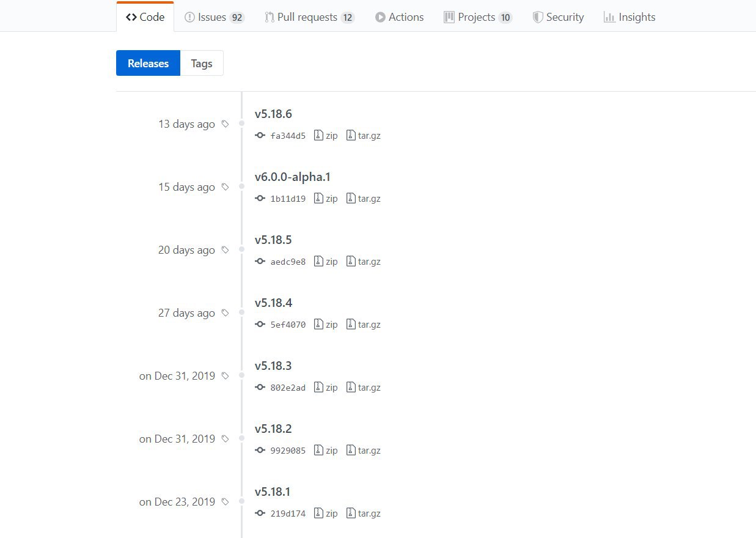Open the Insights tab
The height and width of the screenshot is (538, 756).
click(x=629, y=17)
